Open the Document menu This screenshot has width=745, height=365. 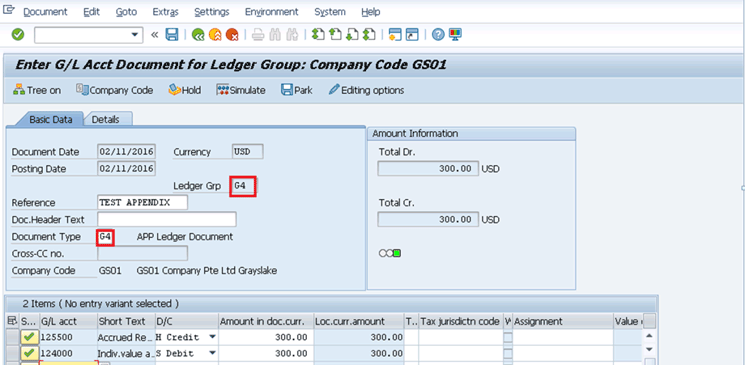click(x=45, y=12)
